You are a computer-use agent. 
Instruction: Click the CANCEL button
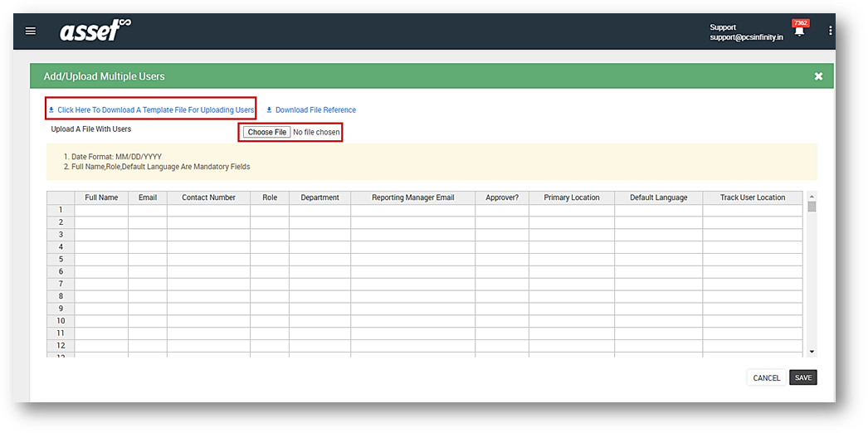tap(767, 377)
